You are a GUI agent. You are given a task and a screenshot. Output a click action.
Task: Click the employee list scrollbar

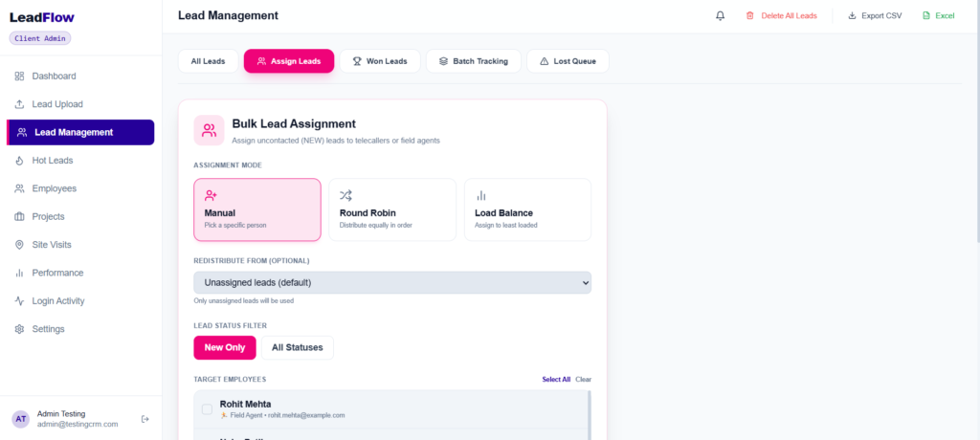pos(590,415)
